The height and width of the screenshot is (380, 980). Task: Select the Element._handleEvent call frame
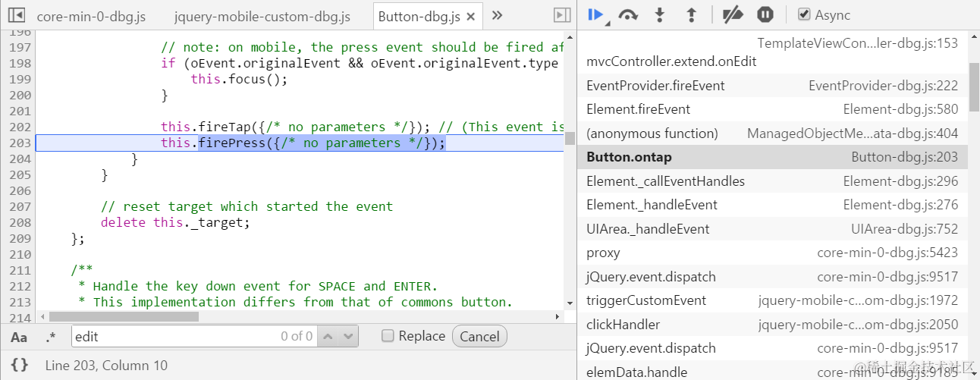[772, 205]
